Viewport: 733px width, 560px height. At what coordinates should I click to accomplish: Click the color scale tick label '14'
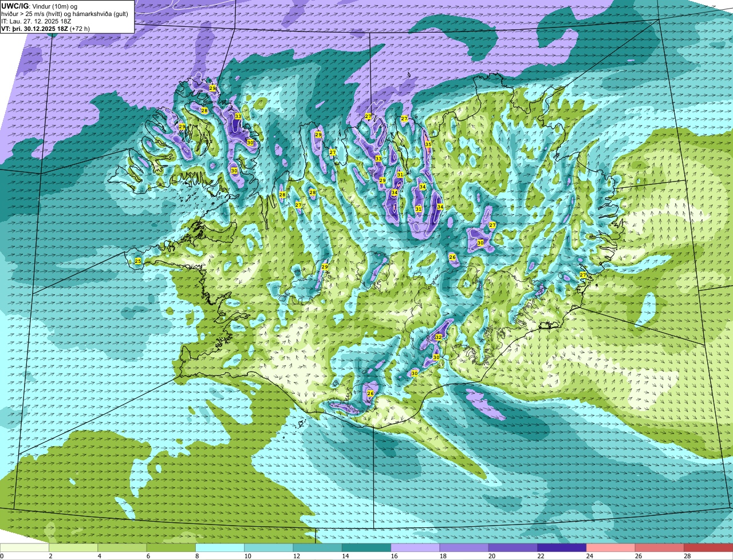[345, 556]
